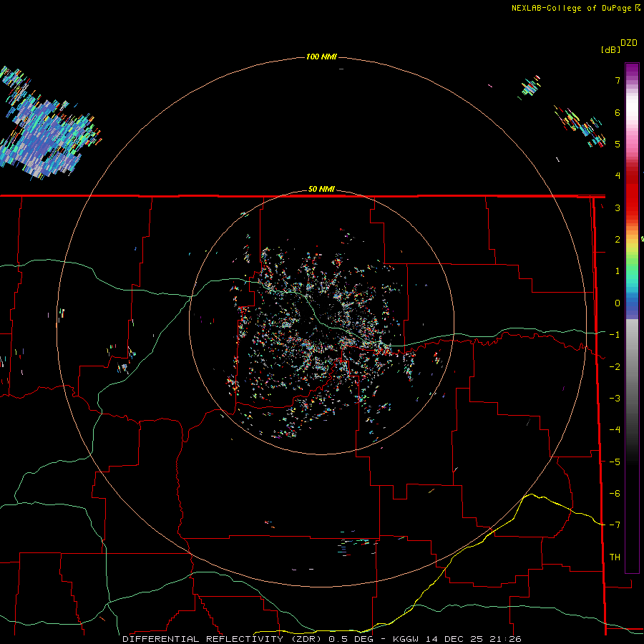Click the KGGW 14 DEC 25 21:26 timestamp

[x=457, y=639]
